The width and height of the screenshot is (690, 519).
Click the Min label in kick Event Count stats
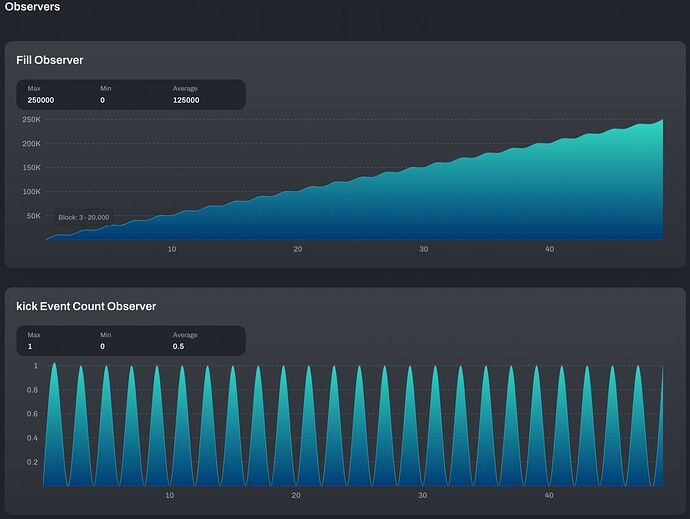[106, 335]
